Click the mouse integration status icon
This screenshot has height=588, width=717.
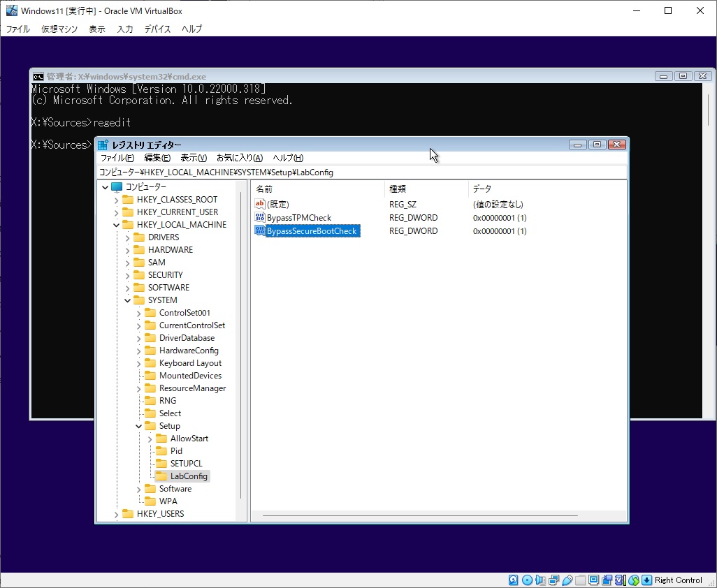(633, 580)
